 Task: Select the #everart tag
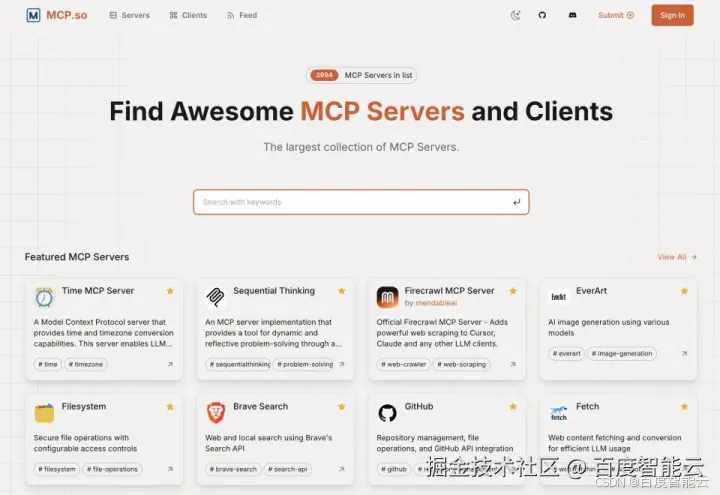click(567, 353)
